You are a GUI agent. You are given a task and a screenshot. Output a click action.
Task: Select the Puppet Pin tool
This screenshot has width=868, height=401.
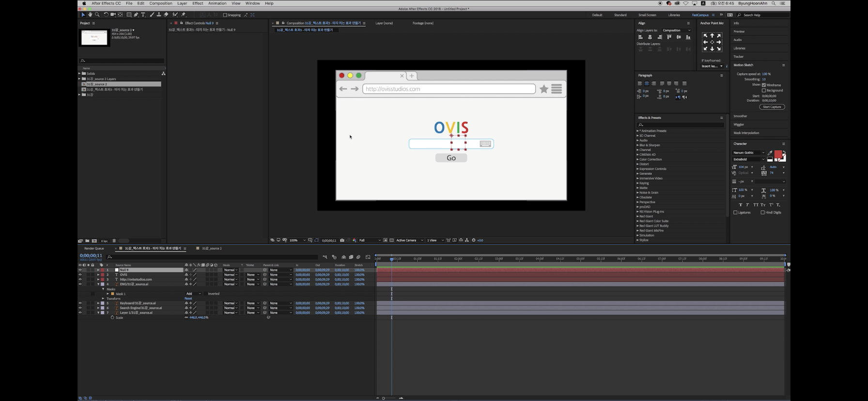coord(184,15)
